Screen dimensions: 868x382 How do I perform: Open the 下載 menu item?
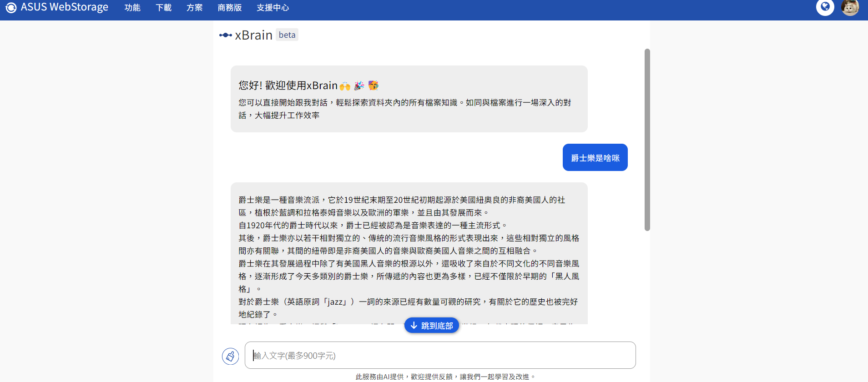click(x=163, y=8)
